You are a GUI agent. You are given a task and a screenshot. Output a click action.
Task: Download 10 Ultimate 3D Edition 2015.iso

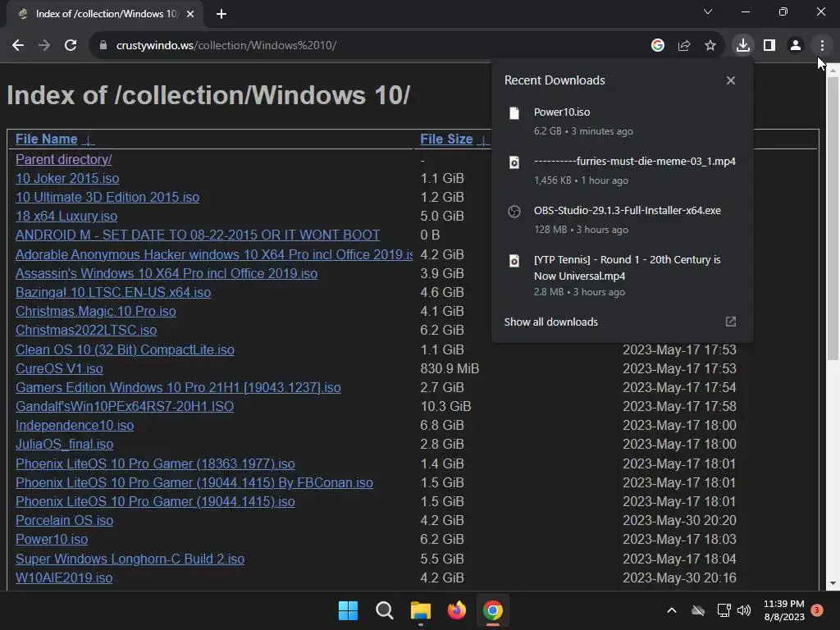[107, 197]
